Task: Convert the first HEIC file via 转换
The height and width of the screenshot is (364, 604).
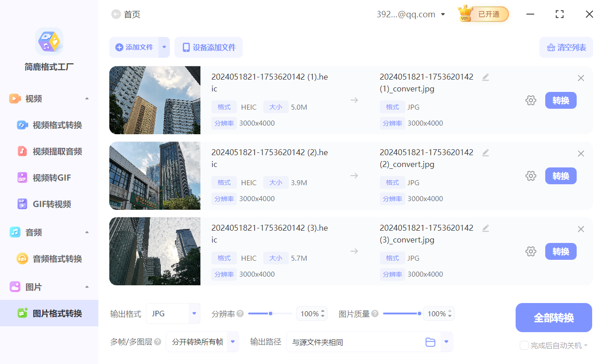Action: 561,100
